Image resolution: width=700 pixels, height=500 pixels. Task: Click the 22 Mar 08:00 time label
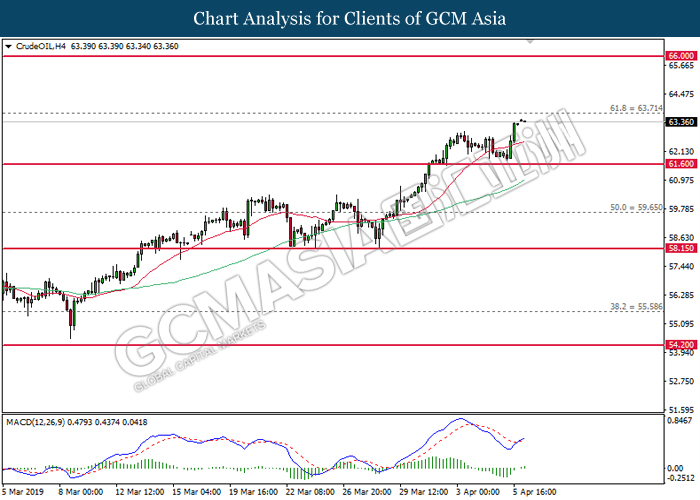[310, 492]
